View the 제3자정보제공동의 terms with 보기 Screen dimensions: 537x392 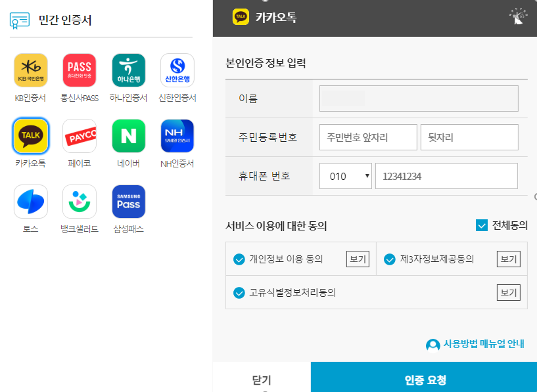point(509,259)
